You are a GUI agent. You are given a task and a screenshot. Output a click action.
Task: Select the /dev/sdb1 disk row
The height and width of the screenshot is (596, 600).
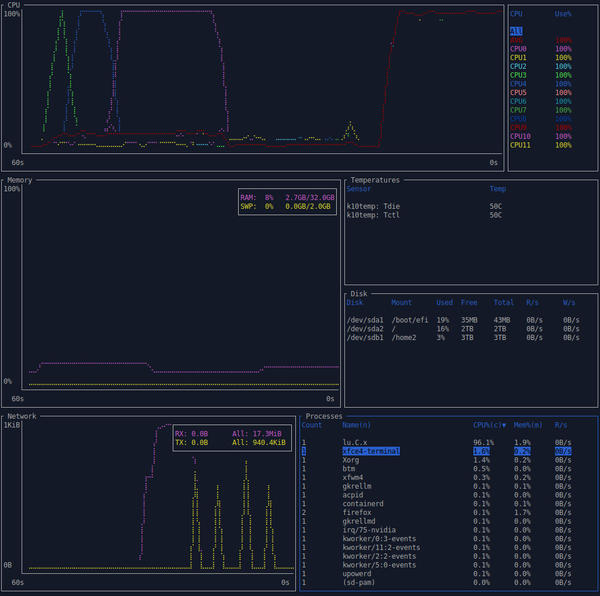pos(463,338)
